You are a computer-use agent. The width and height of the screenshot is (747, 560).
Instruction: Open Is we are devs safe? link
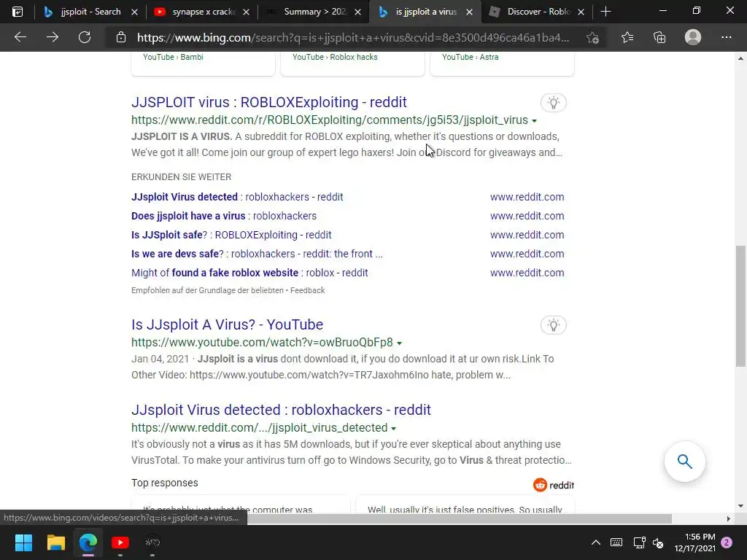coord(257,254)
